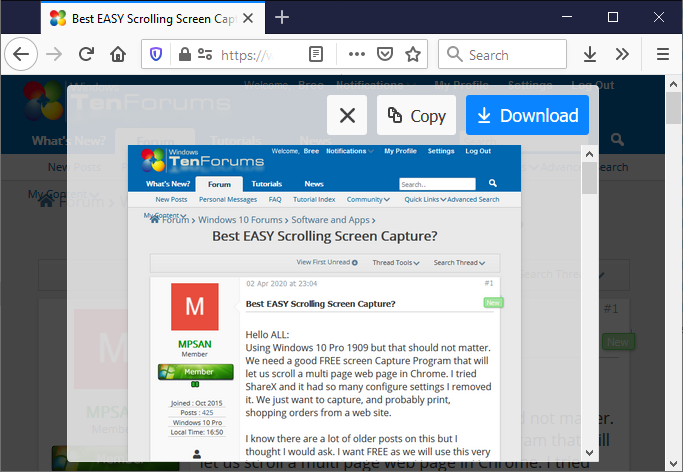Click the up arrow of the screenshot preview scrollbar
Viewport: 683px width, 472px height.
pyautogui.click(x=589, y=154)
